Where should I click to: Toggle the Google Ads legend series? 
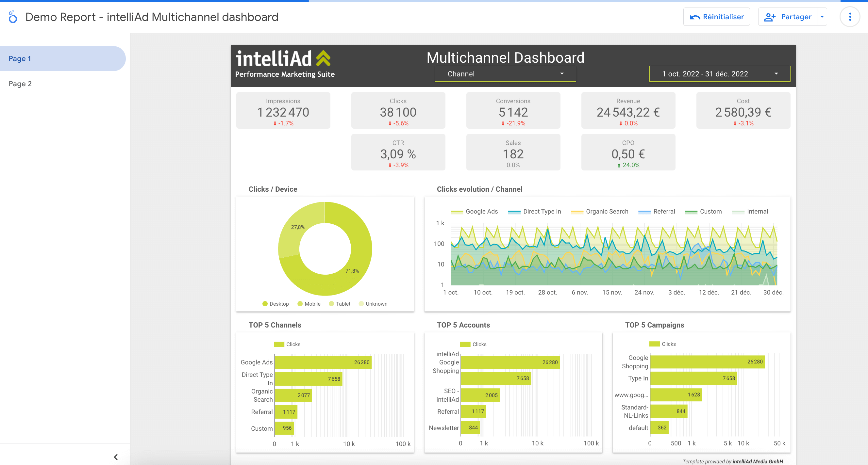click(474, 212)
